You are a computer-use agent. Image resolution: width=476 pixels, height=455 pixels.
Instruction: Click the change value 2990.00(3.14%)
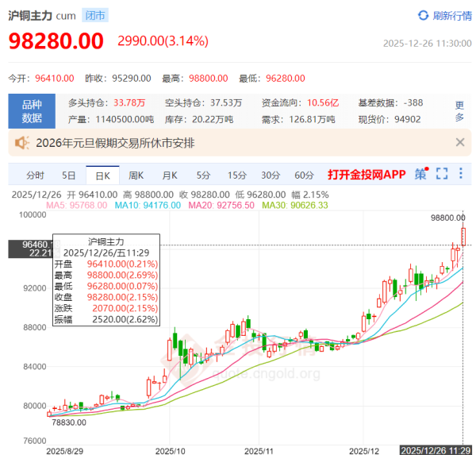163,40
